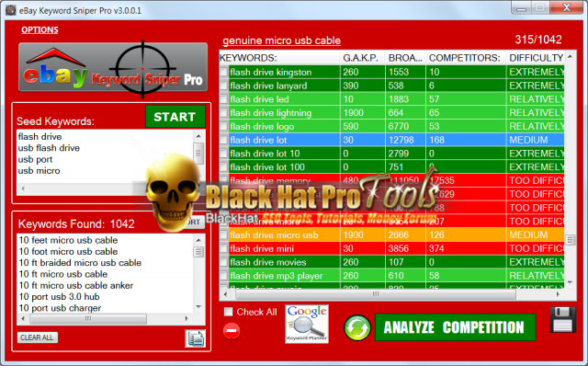Tick the checkbox for flash drive led

[224, 99]
